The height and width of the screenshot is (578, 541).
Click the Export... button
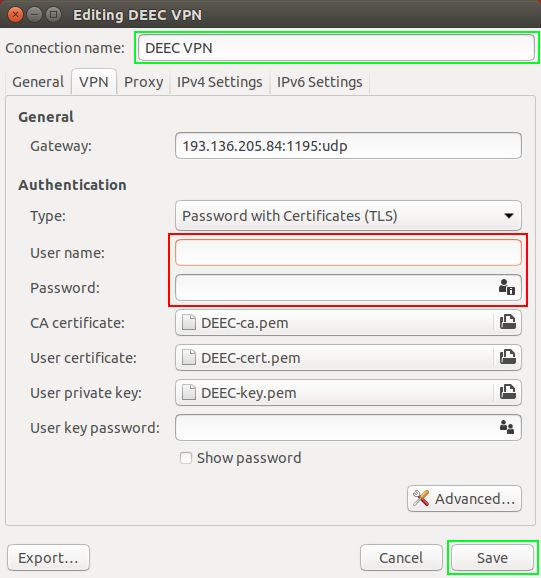48,558
